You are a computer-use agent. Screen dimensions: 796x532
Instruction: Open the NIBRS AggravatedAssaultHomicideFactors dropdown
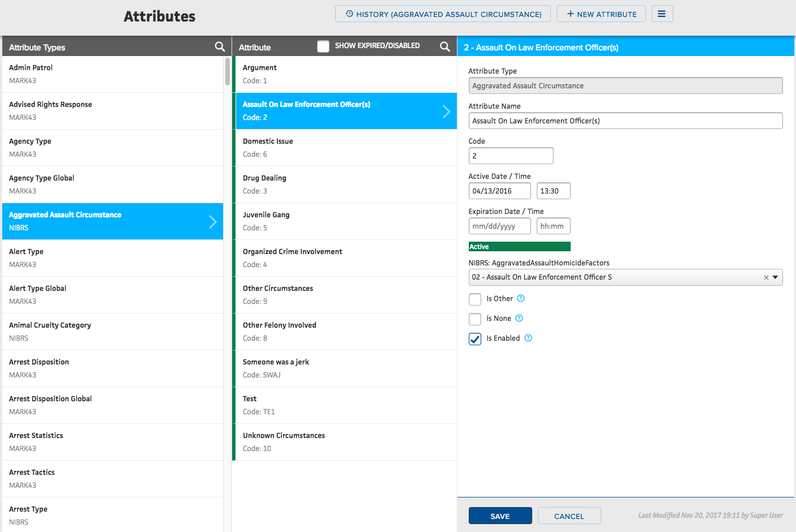click(776, 277)
